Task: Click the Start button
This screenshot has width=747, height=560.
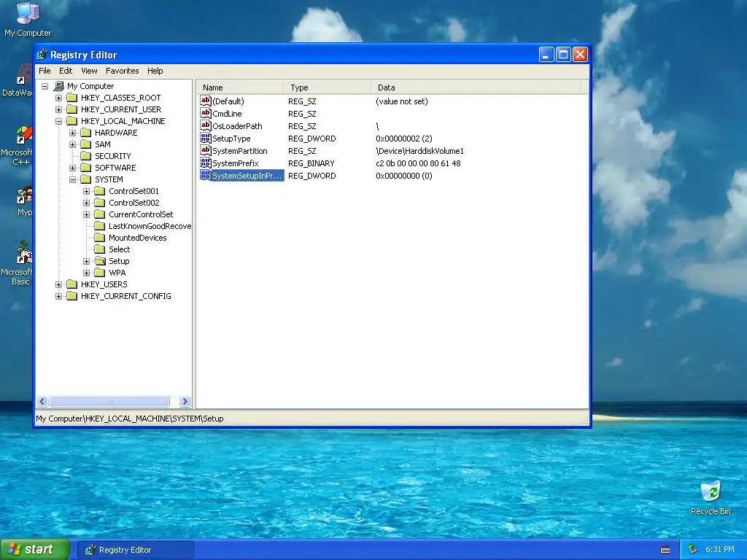Action: [x=35, y=550]
